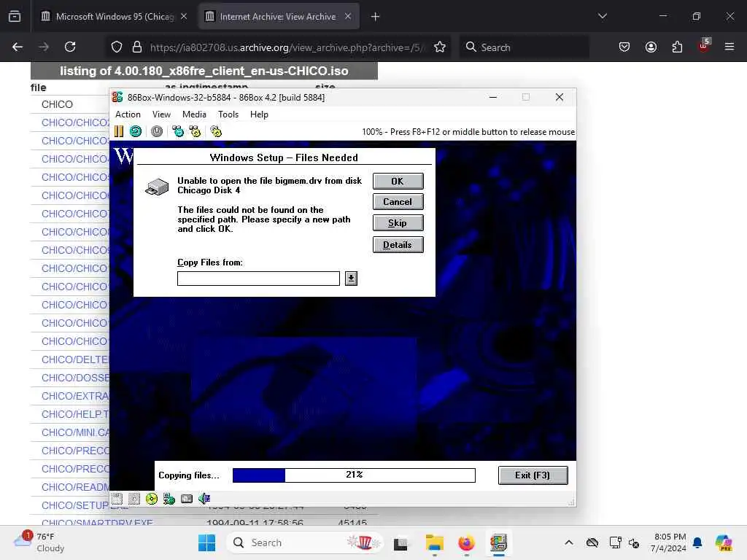
Task: Open the CHICO/DOSSE... file link
Action: (x=75, y=378)
